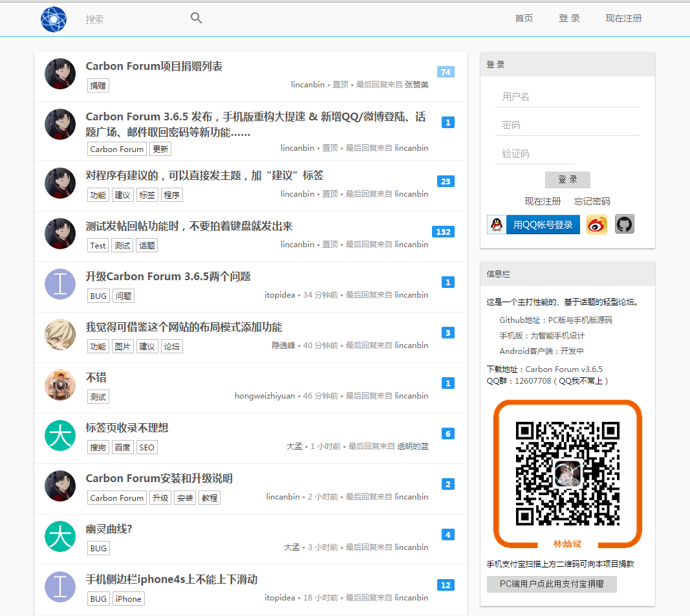Log in via the GitHub icon
The width and height of the screenshot is (690, 616).
coord(625,225)
